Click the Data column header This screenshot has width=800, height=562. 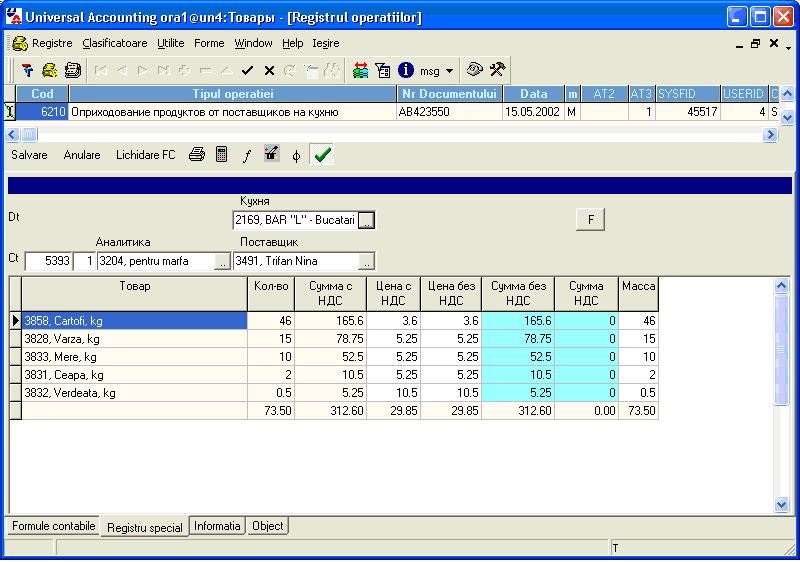click(x=534, y=94)
